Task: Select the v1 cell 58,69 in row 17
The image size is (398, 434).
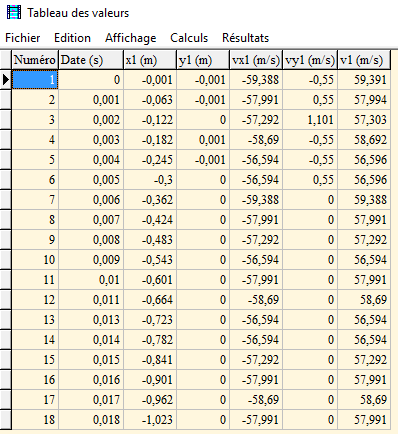Action: coord(364,400)
